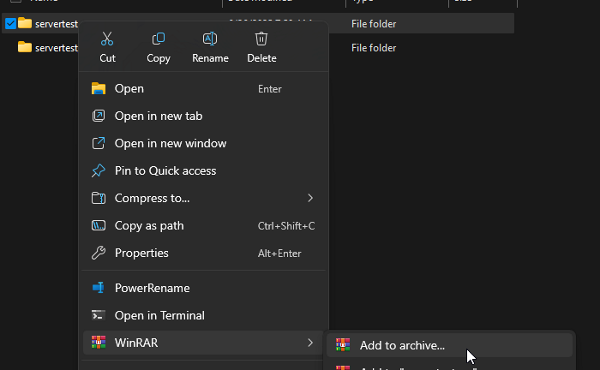Select Open in new tab
Screen dimensions: 600x370
[203, 116]
